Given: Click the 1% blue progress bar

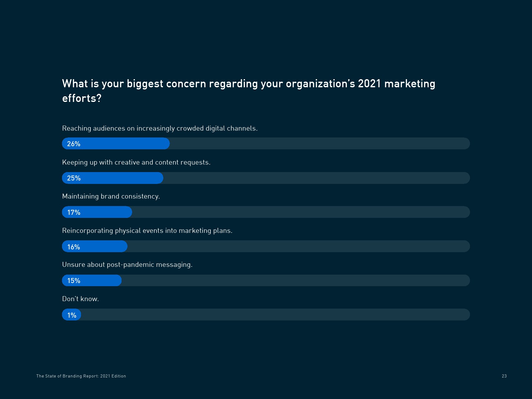Looking at the screenshot, I should point(72,315).
